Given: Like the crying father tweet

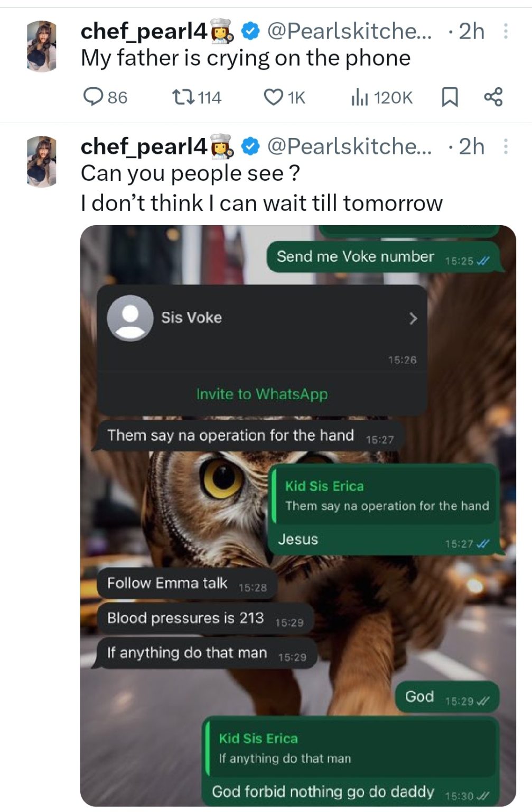Looking at the screenshot, I should coord(273,97).
